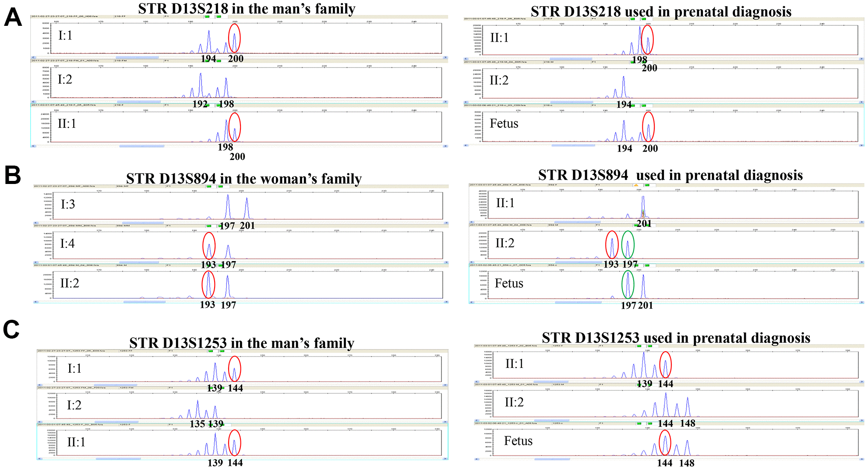
Task: Click left scroll arrow under II:1 in D13S1253 man's family
Action: [40, 459]
